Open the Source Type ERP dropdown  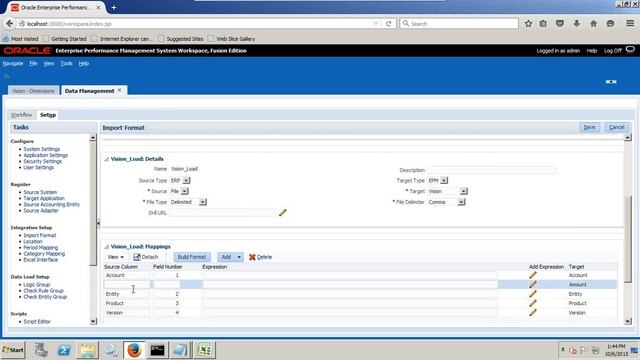(x=187, y=180)
